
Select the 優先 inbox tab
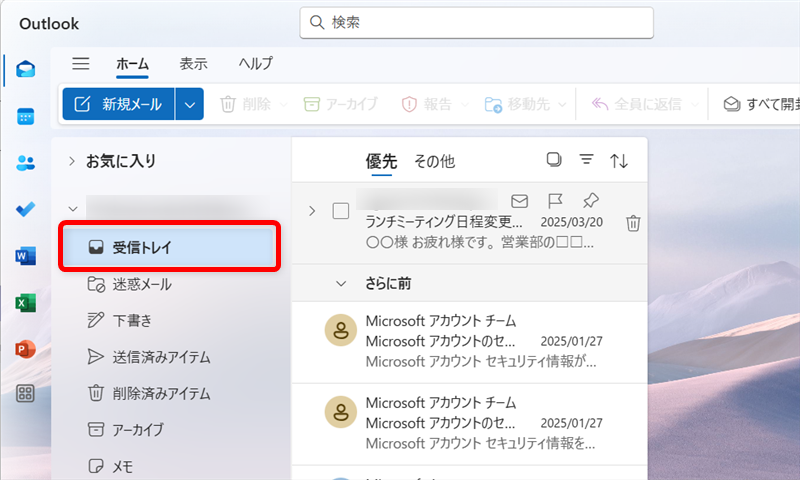[381, 162]
